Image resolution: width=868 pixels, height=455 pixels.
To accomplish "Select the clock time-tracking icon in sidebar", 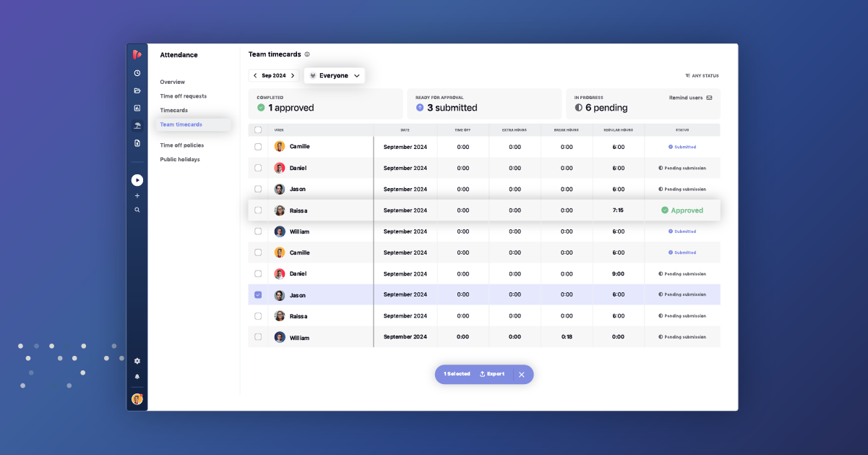I will [x=137, y=72].
